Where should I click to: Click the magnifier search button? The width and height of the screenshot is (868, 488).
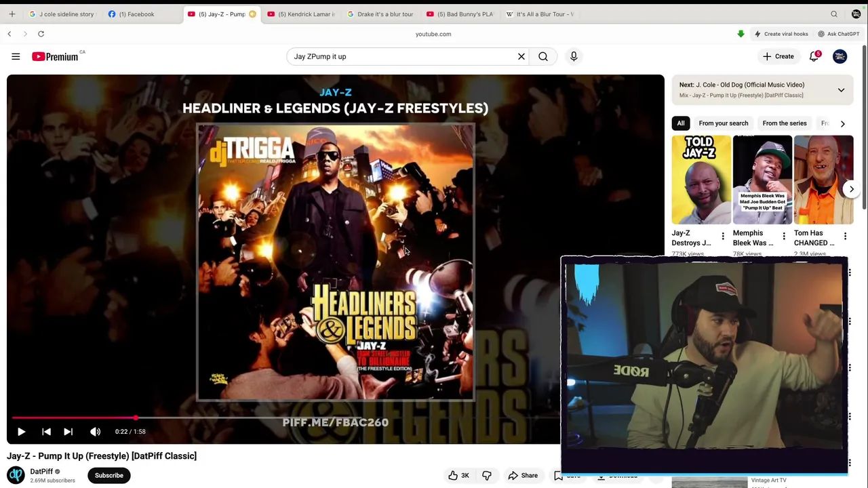click(543, 56)
